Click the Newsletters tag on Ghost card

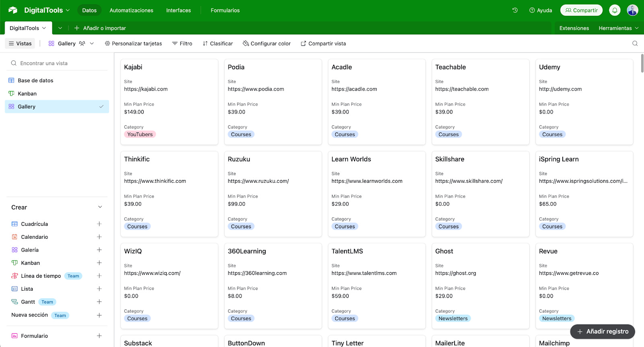453,318
